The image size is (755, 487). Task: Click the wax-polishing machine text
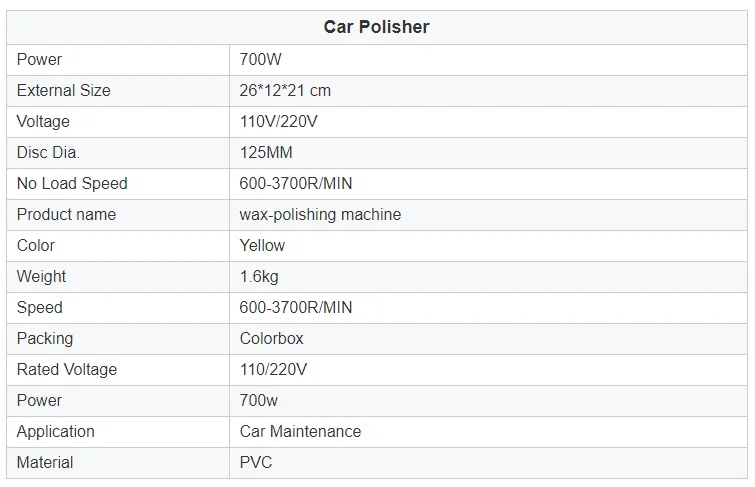(x=320, y=214)
